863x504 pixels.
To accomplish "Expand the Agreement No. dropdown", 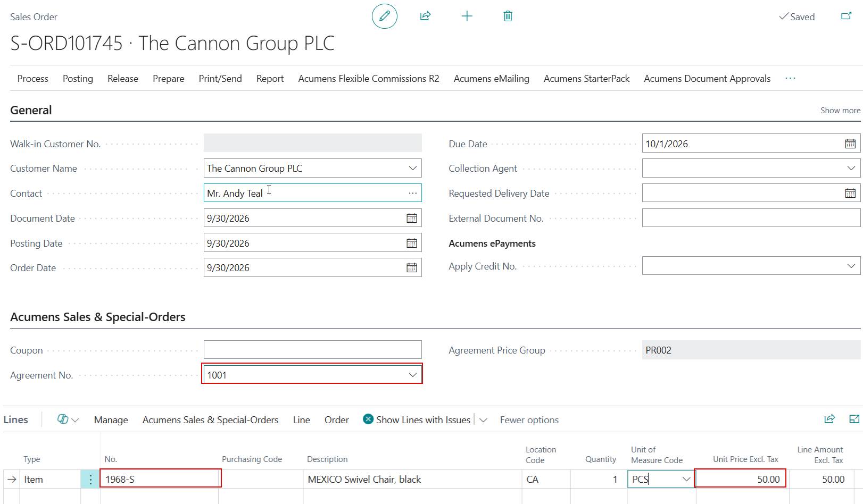I will [x=412, y=375].
